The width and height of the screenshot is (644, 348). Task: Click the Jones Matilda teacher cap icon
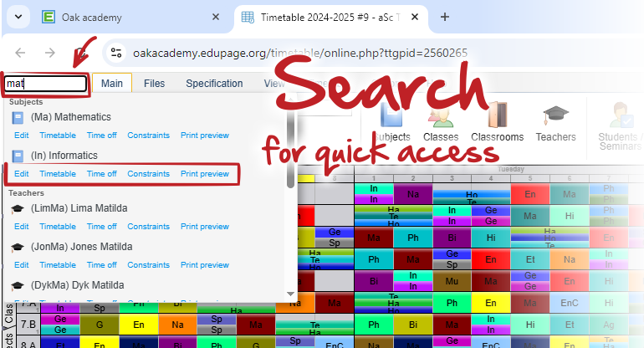[x=18, y=248]
